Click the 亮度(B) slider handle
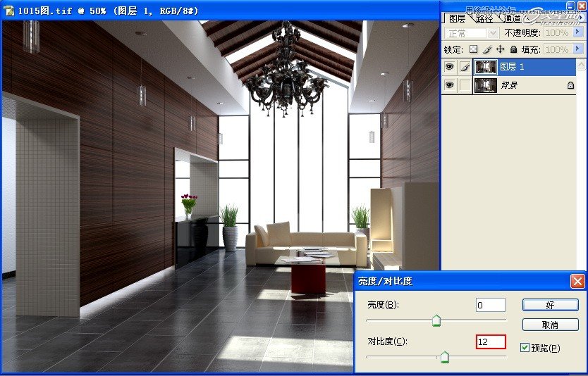588x376 pixels. (436, 320)
